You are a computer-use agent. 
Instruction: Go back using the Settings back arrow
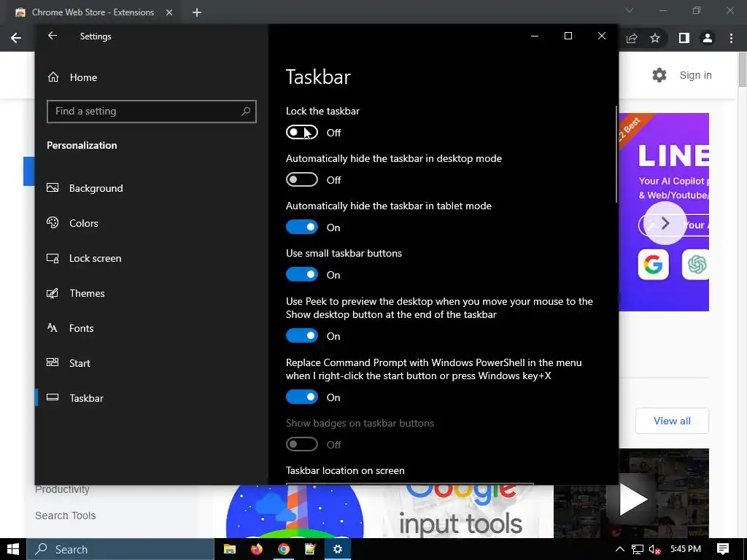(53, 36)
